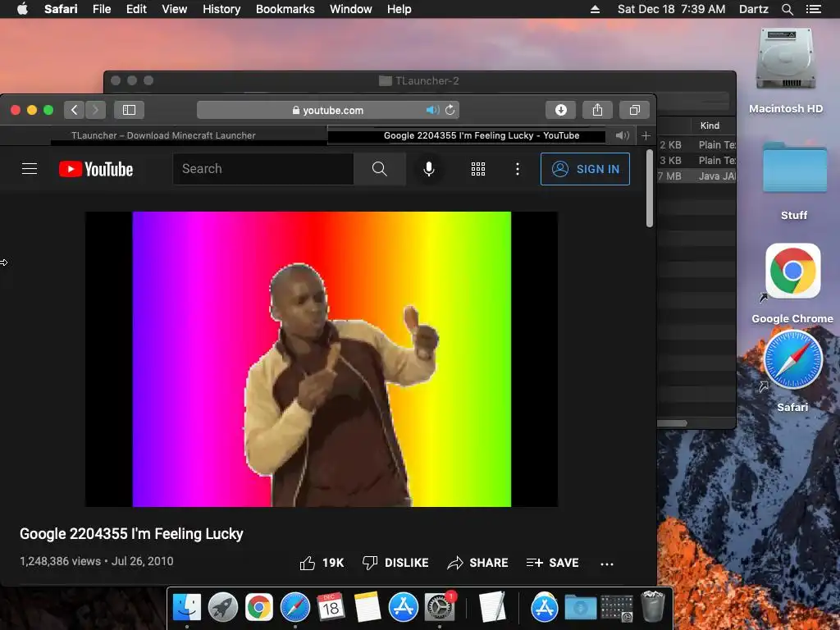Select the Safari desktop shortcut

(x=792, y=371)
